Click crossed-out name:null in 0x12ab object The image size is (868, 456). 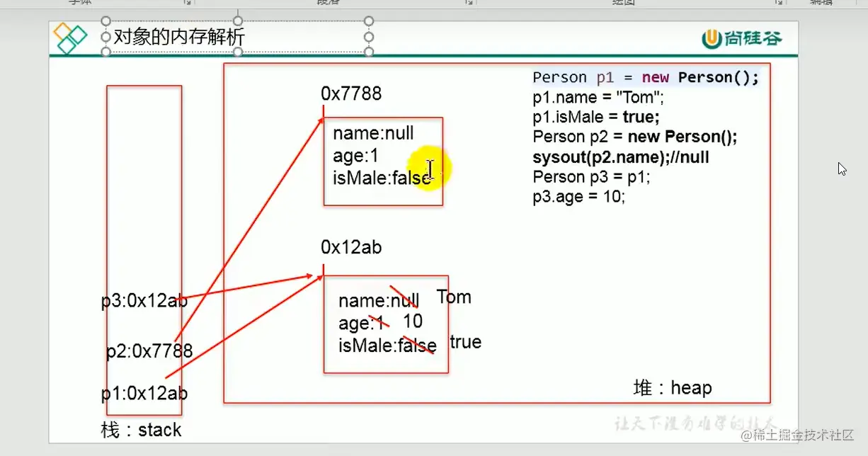pyautogui.click(x=379, y=300)
